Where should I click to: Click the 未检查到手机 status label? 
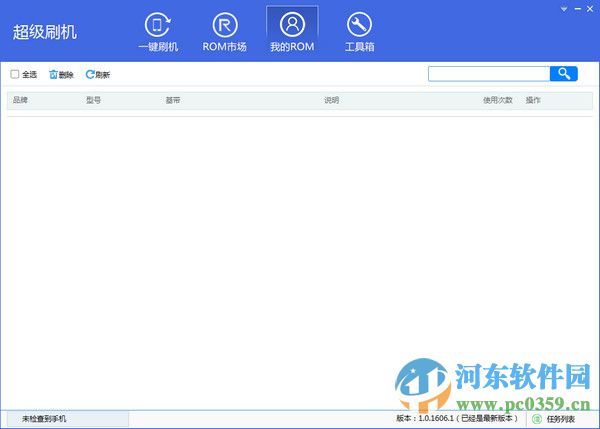[x=44, y=419]
